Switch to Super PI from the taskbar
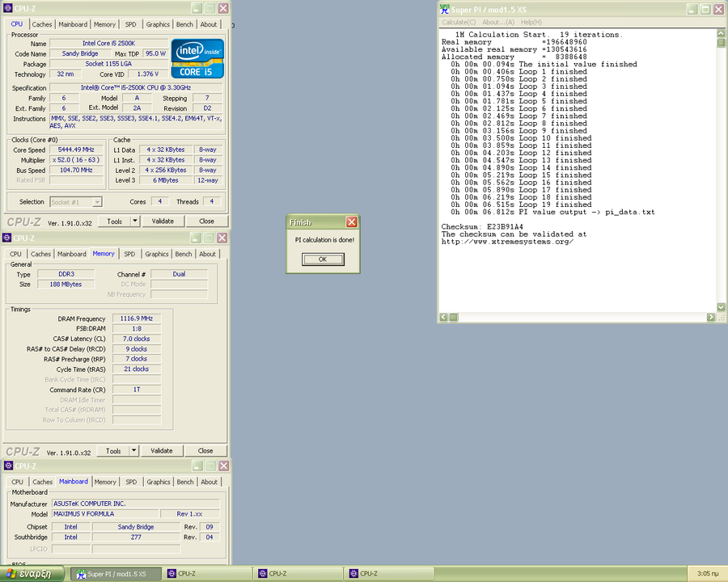 [116, 574]
